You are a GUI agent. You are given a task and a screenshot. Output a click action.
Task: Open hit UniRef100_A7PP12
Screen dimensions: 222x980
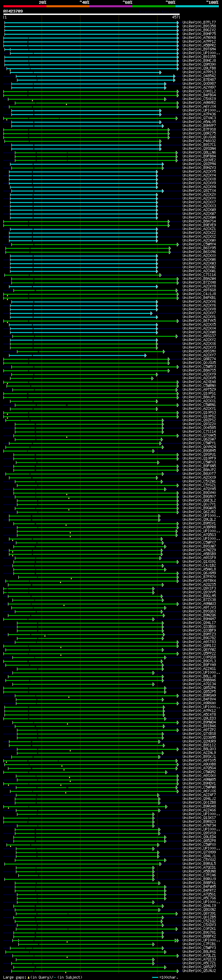pos(199,41)
